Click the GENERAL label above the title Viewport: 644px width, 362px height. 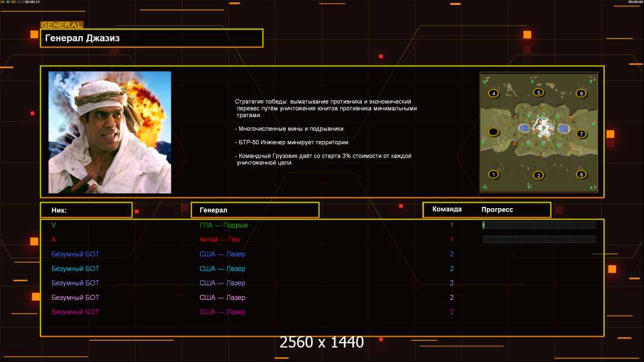[62, 25]
